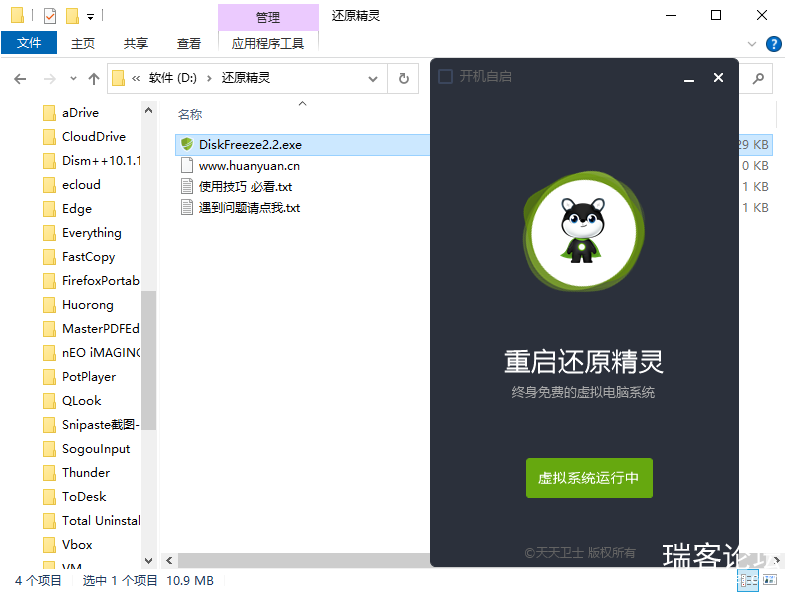Go up one folder level
Screen dimensions: 786x593
point(94,79)
